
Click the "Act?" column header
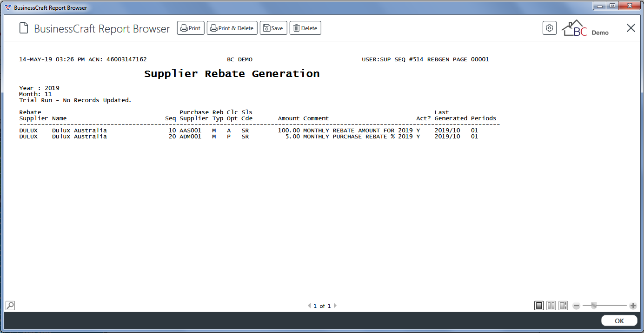tap(424, 118)
